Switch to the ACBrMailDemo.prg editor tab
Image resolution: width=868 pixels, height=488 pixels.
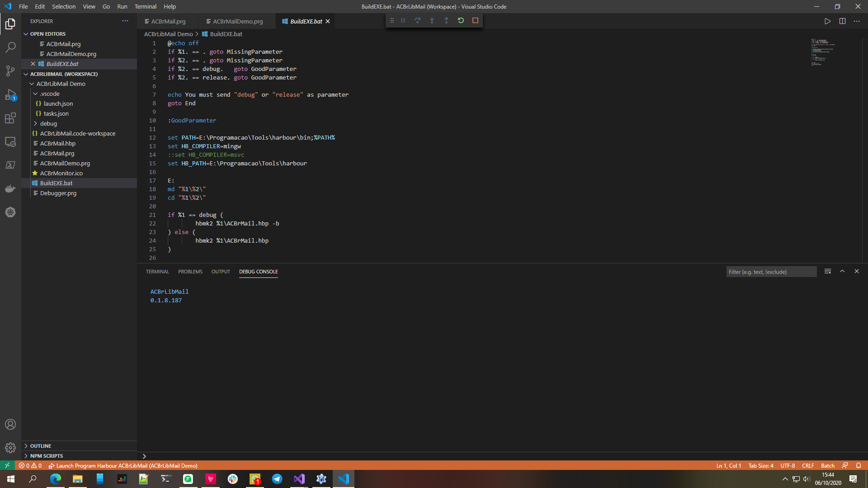(x=236, y=21)
